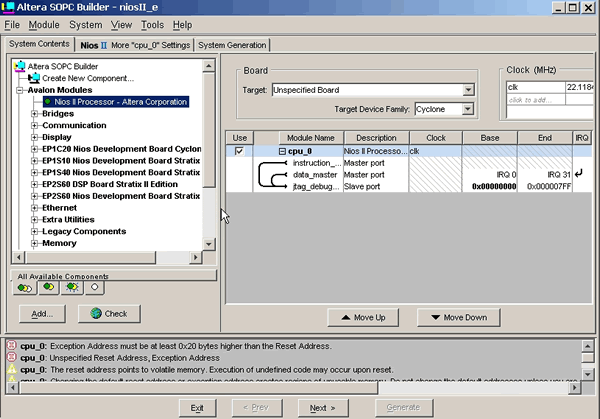Open the Tools menu
Screen dimensions: 600x419
coord(152,25)
